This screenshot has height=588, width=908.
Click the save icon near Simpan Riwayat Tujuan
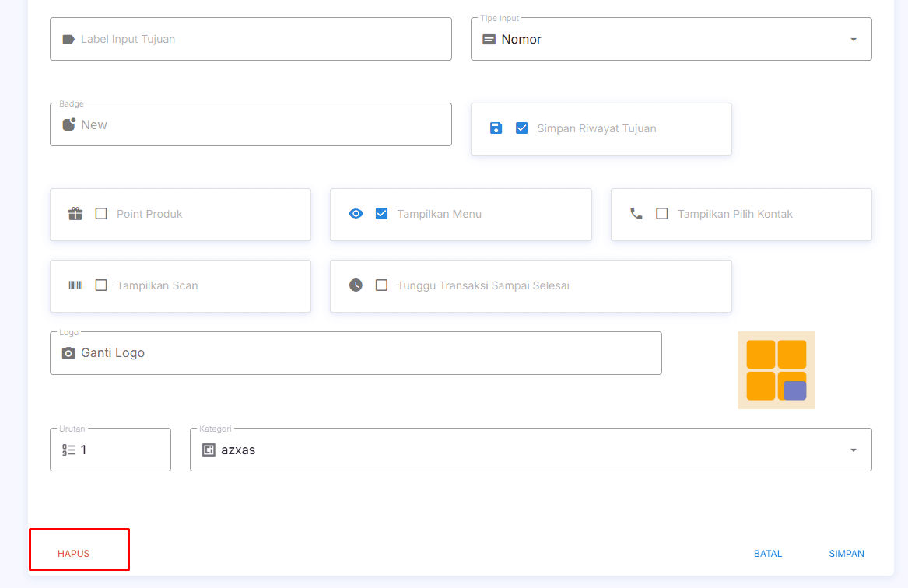pyautogui.click(x=496, y=128)
